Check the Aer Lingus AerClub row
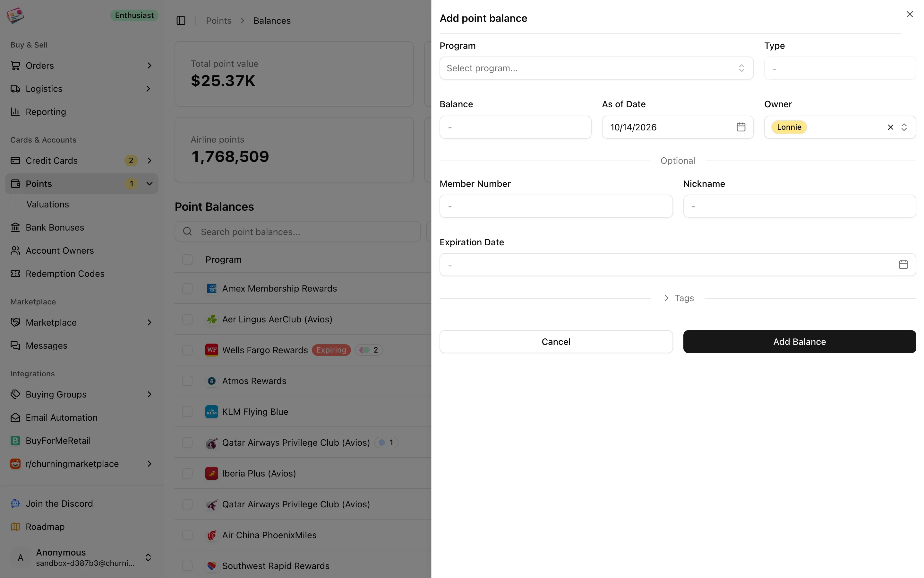 pyautogui.click(x=187, y=319)
